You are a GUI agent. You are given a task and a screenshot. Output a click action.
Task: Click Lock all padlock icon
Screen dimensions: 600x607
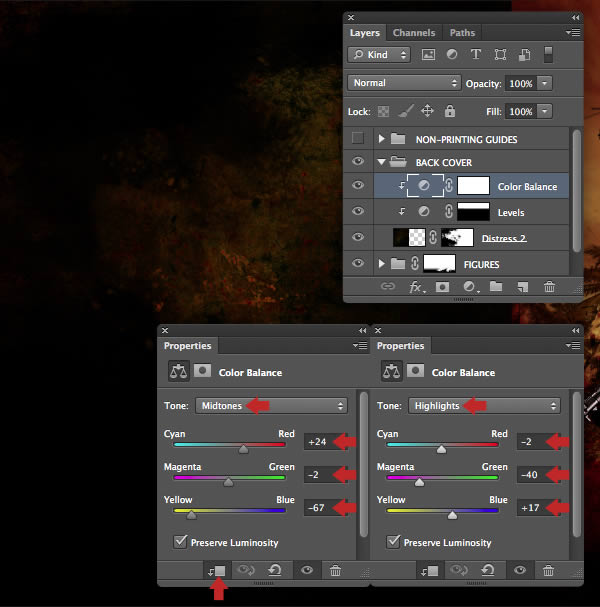[x=449, y=111]
